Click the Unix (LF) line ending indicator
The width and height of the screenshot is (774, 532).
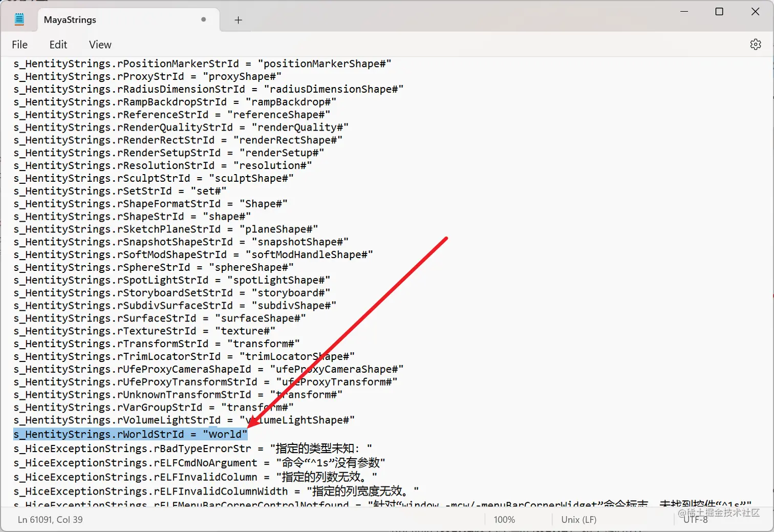[x=578, y=519]
